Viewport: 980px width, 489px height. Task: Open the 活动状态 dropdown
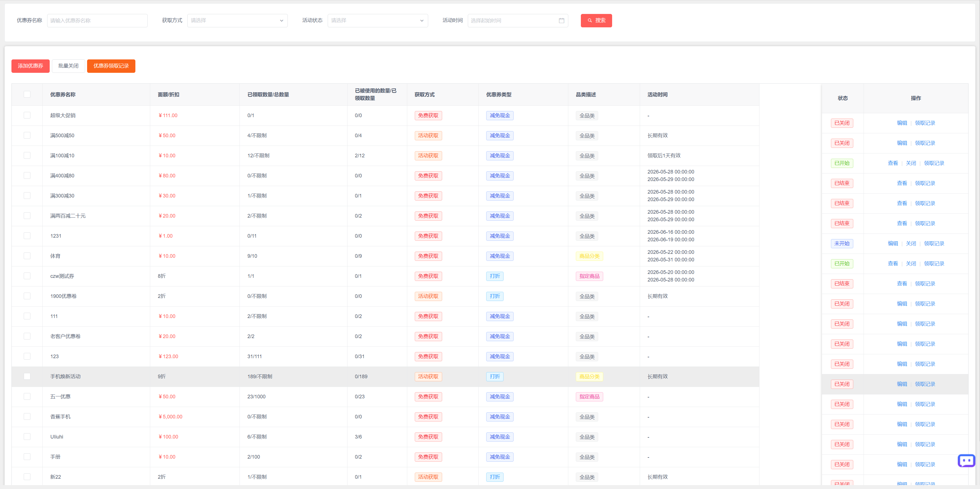click(378, 21)
